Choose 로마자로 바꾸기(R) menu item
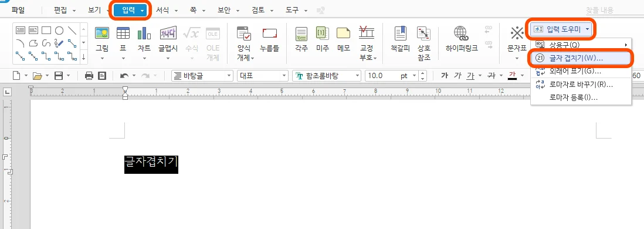The height and width of the screenshot is (229, 644). tap(580, 85)
